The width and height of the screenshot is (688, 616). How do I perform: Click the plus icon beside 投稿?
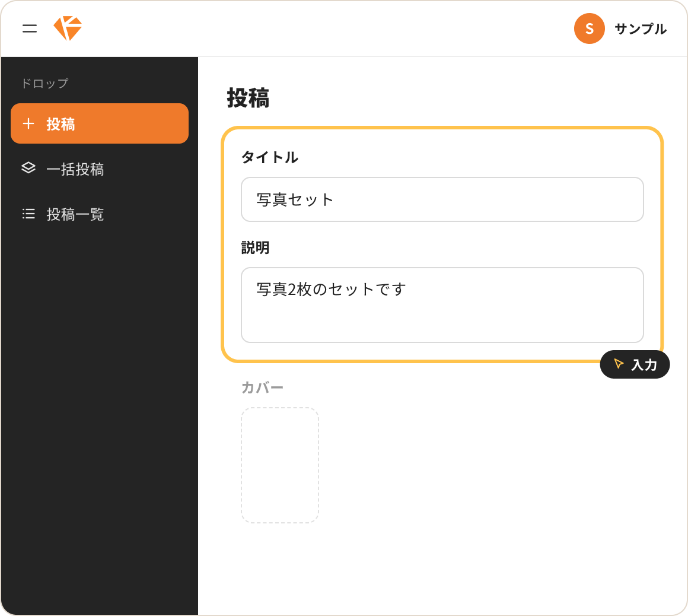(28, 123)
